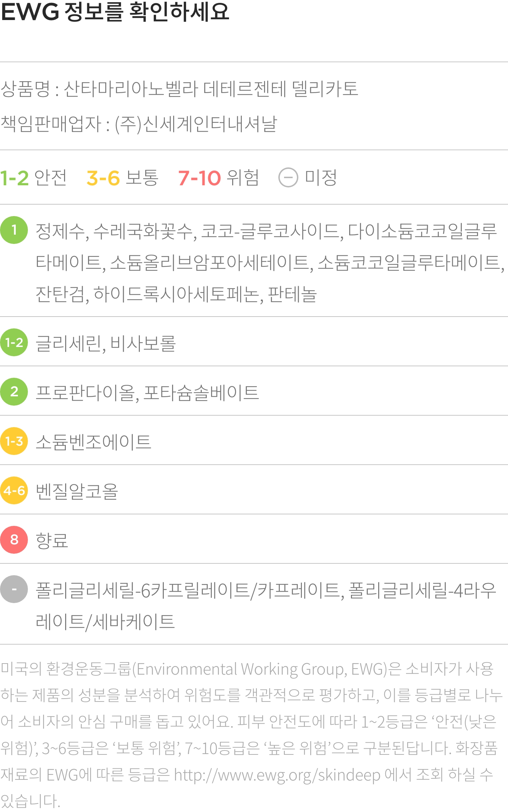Click the red grade 8 badge
The width and height of the screenshot is (508, 812).
pos(14,540)
